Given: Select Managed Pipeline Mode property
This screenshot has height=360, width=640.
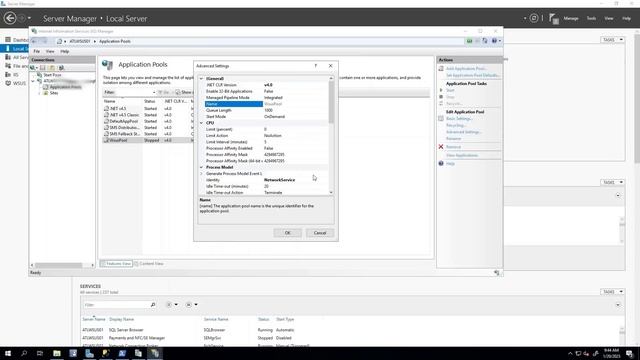Looking at the screenshot, I should 266,98.
